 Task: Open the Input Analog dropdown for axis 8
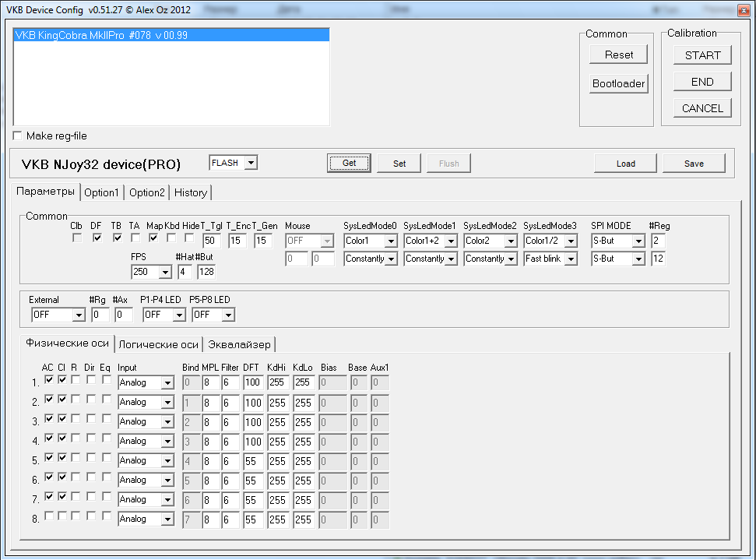point(167,519)
